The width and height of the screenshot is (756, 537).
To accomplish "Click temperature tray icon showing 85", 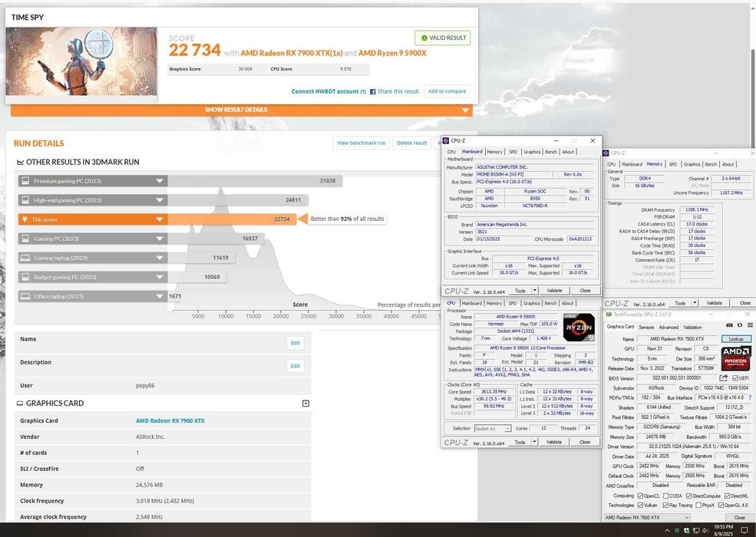I will point(677,530).
